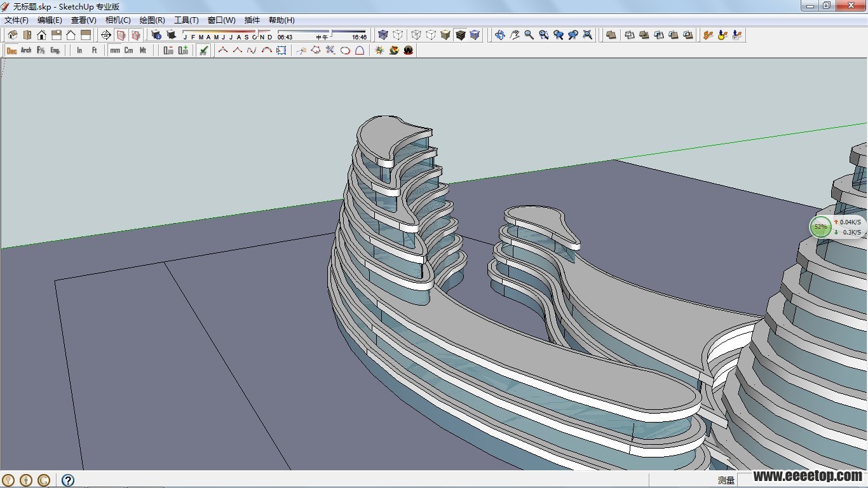Open the 工具(T) menu

pos(187,20)
